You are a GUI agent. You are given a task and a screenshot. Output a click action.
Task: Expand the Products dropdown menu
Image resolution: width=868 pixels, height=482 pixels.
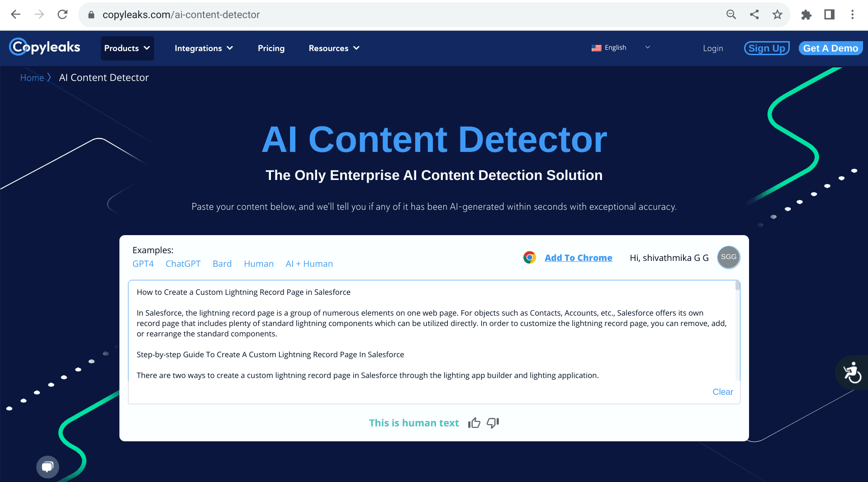click(127, 48)
